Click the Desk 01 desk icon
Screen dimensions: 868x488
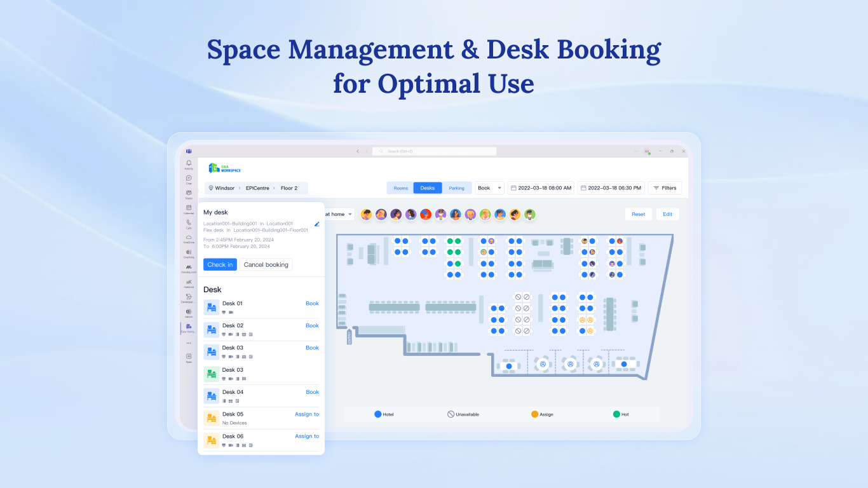pyautogui.click(x=211, y=308)
